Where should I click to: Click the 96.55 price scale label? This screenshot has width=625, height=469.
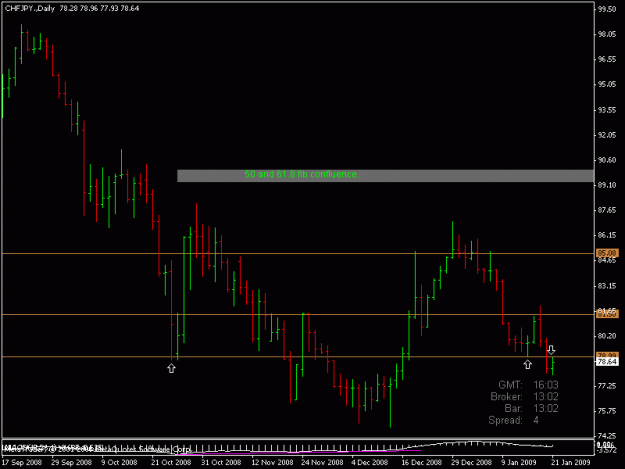click(x=607, y=59)
